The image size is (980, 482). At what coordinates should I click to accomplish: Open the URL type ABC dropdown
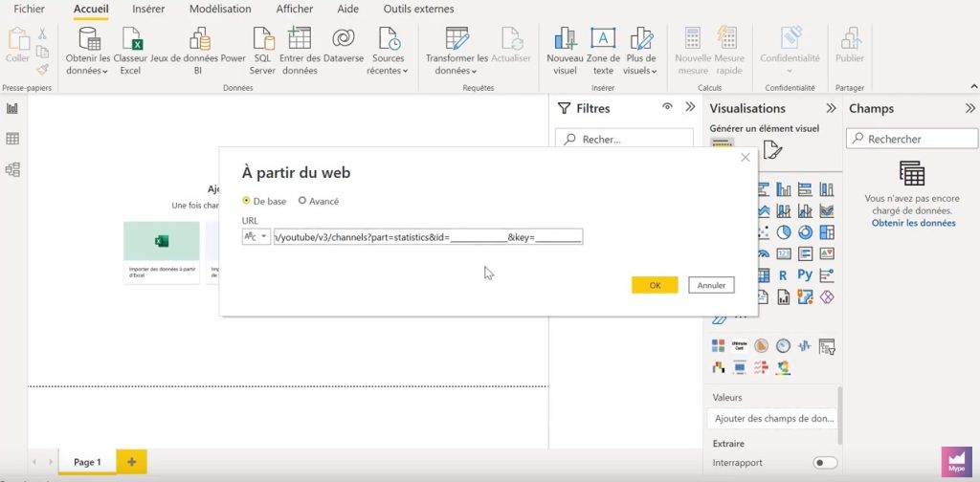(256, 236)
